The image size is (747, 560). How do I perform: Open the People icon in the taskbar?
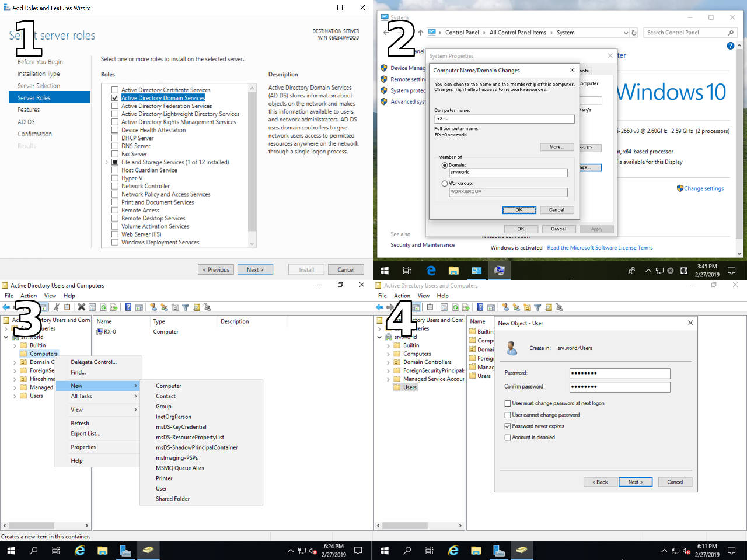click(x=631, y=271)
